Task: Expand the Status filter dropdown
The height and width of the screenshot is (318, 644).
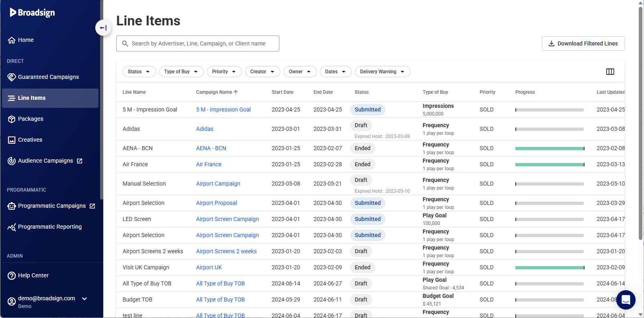Action: click(x=139, y=72)
